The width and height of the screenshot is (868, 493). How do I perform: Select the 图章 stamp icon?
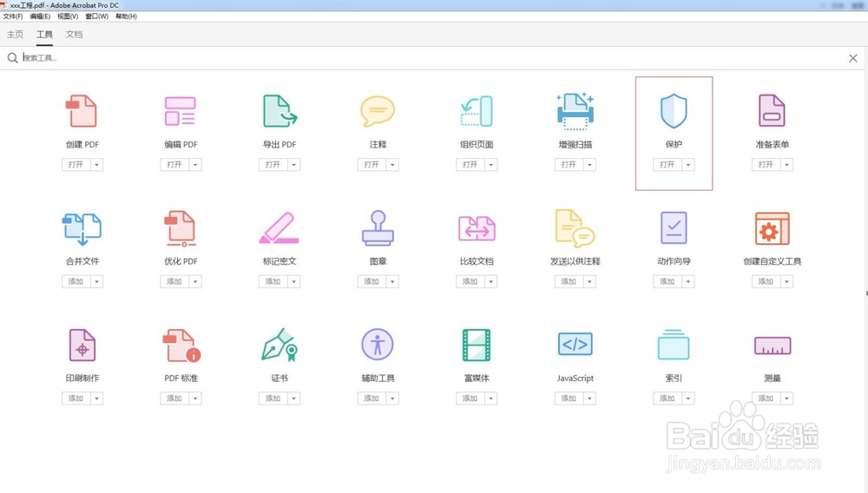coord(378,228)
